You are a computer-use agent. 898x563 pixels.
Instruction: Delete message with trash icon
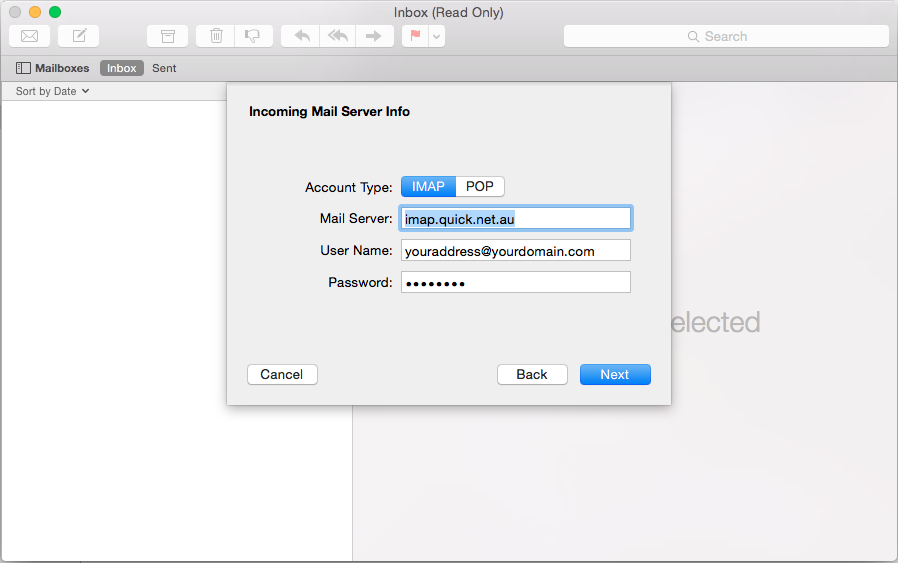click(215, 36)
